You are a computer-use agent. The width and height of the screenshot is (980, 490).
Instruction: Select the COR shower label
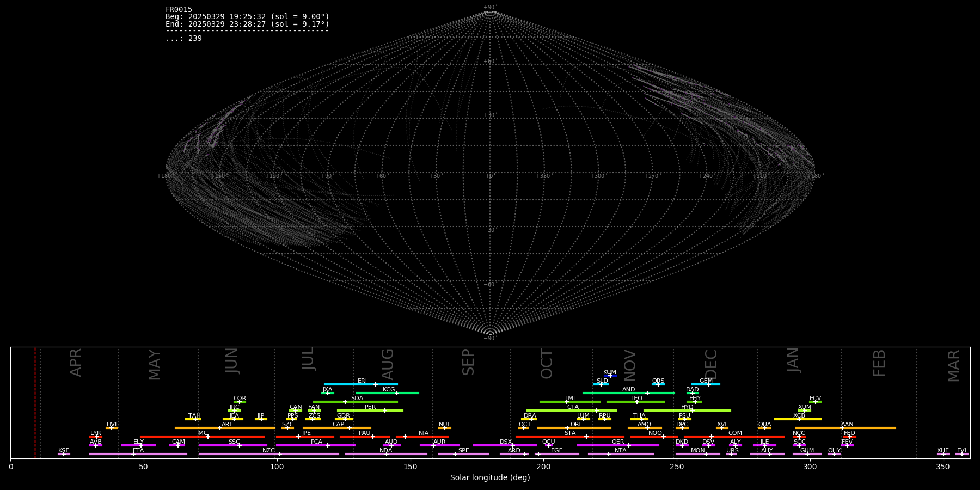[240, 398]
